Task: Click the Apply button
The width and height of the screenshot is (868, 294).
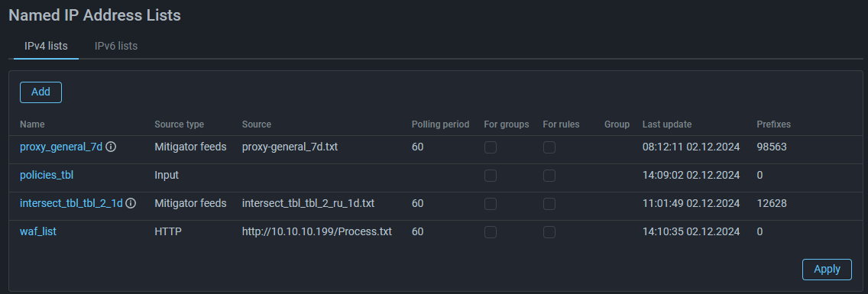Action: point(827,269)
